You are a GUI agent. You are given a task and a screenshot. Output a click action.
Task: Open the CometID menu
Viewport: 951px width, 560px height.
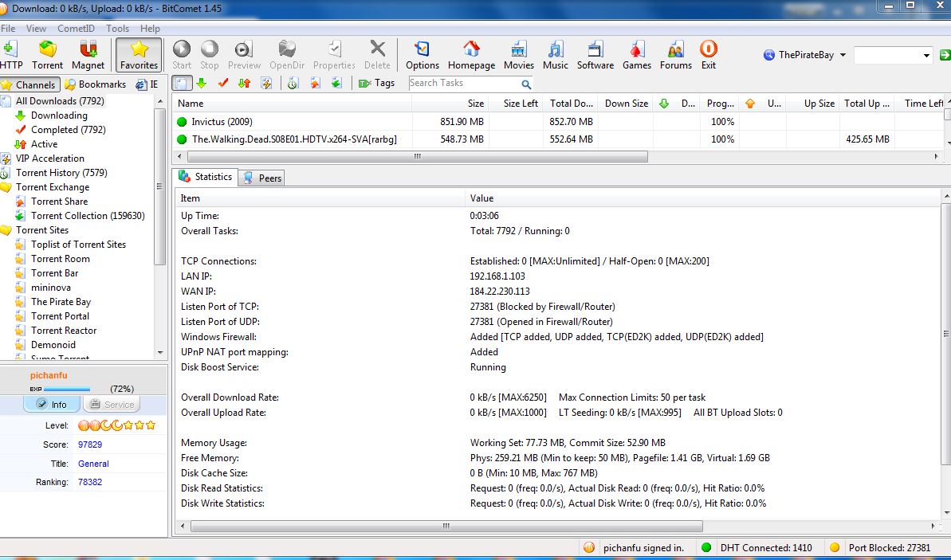(x=76, y=29)
